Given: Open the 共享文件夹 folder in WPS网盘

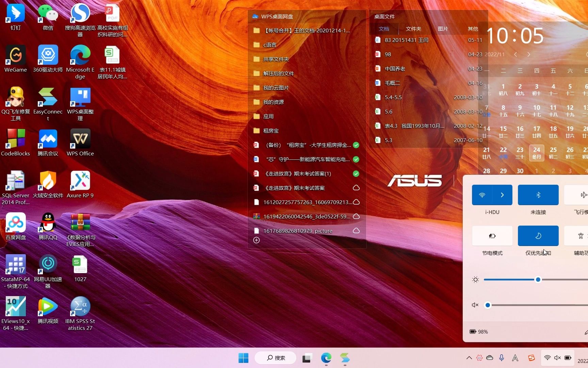Looking at the screenshot, I should click(306, 59).
